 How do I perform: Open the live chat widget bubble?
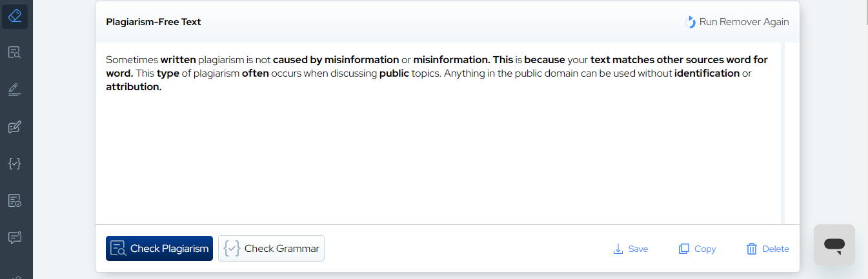click(x=834, y=245)
